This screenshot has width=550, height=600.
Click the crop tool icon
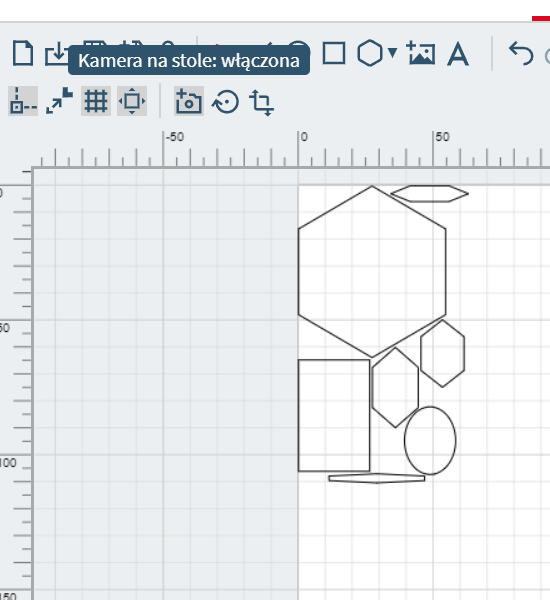click(261, 103)
